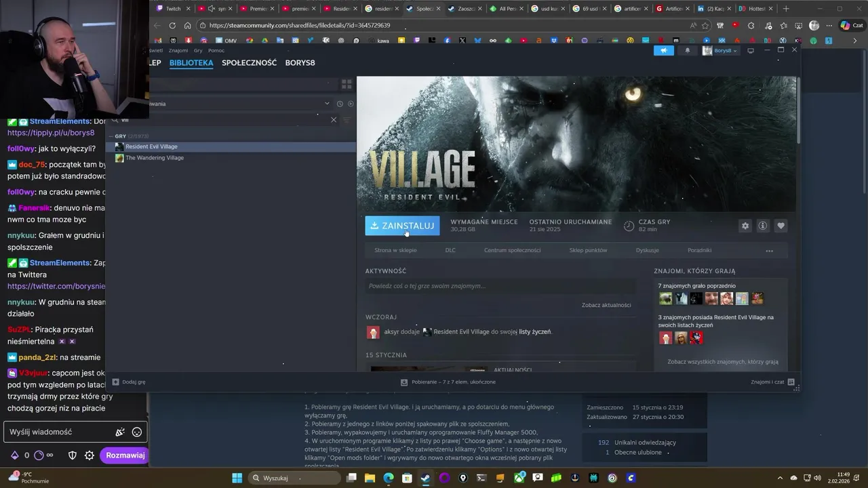Click Rozmawiaj chat send button
Screen dimensions: 868x488
pos(125,455)
